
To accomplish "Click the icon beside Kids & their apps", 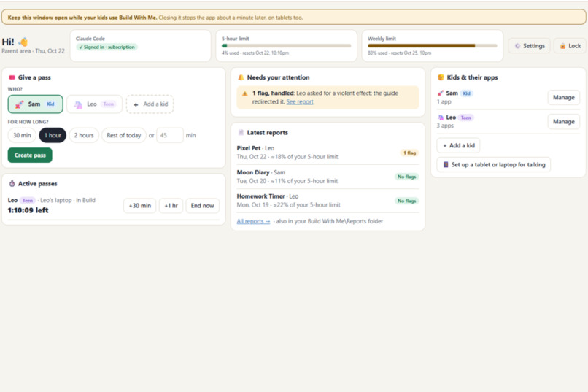I will coord(441,77).
